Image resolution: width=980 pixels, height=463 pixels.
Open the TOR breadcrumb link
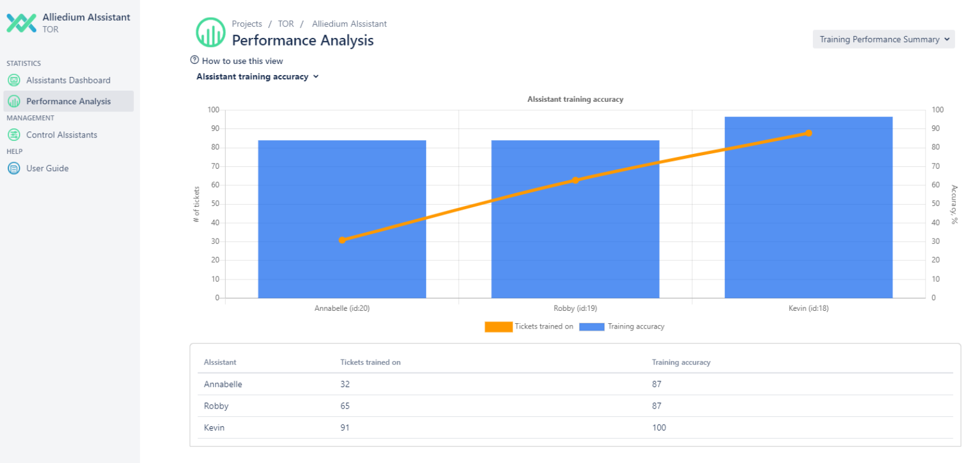(x=286, y=24)
